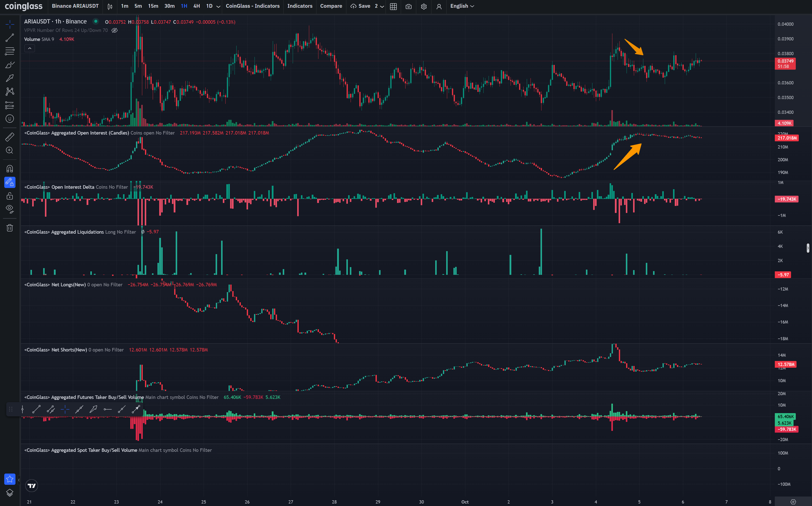Open the English language dropdown
The height and width of the screenshot is (506, 812).
coord(462,6)
